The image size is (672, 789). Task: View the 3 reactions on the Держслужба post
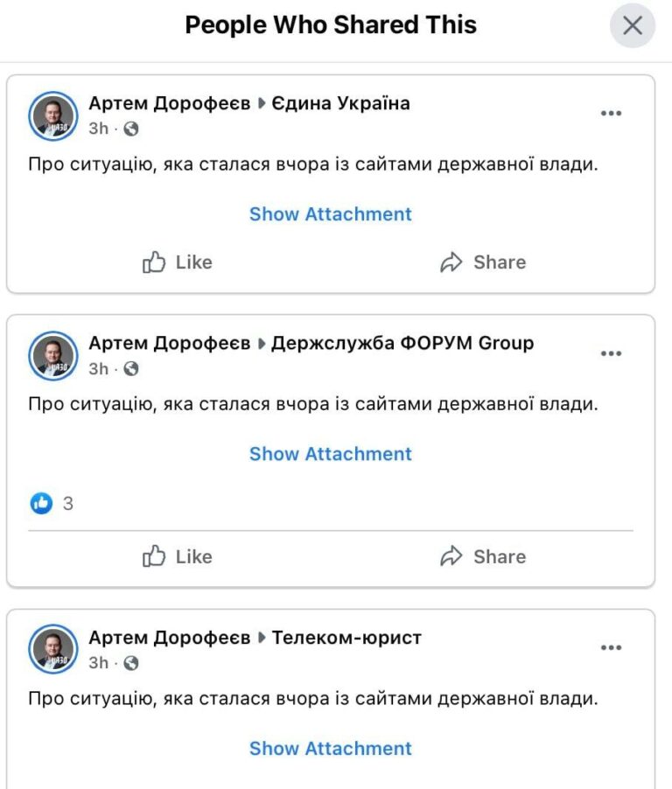(x=52, y=504)
